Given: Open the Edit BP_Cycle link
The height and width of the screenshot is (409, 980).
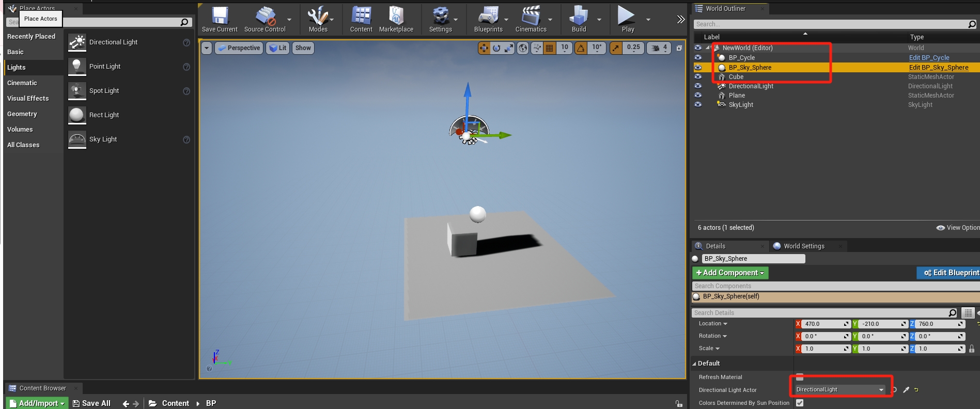Looking at the screenshot, I should (929, 58).
